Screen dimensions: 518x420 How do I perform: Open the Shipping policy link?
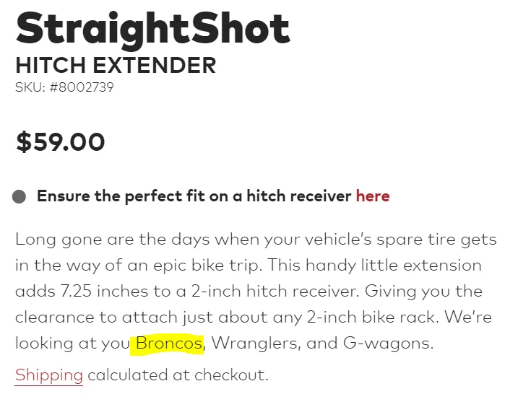point(49,375)
